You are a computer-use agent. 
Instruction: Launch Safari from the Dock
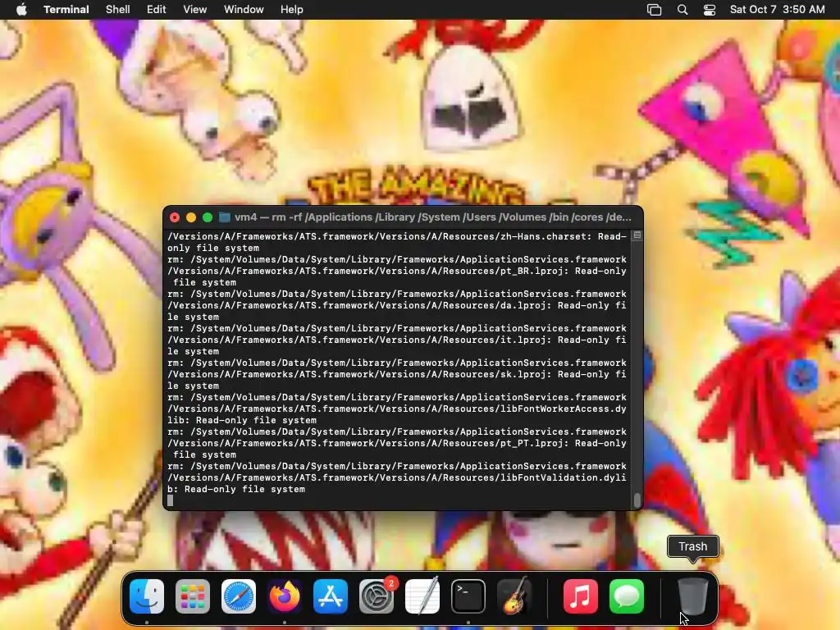click(239, 596)
